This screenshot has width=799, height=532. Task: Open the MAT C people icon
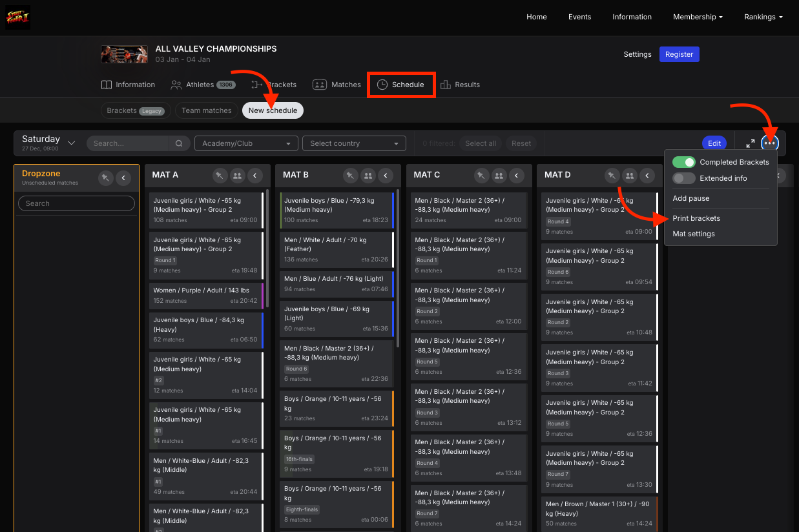coord(499,175)
